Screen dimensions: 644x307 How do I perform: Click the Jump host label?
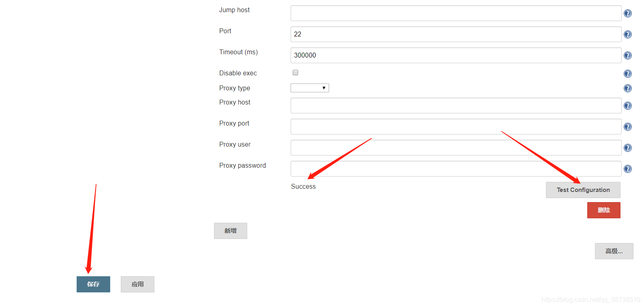tap(234, 10)
